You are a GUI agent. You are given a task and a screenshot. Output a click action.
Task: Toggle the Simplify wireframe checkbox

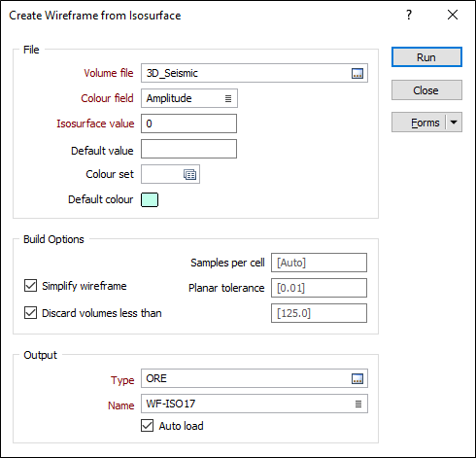(30, 286)
